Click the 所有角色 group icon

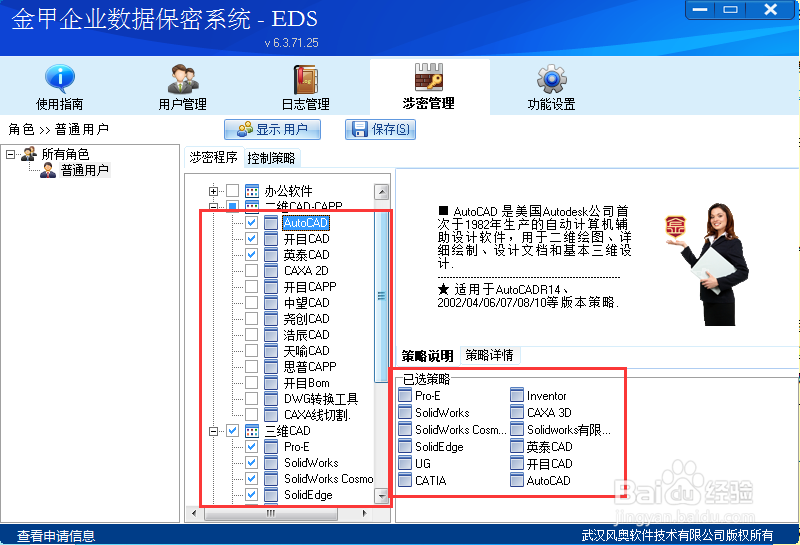click(29, 153)
